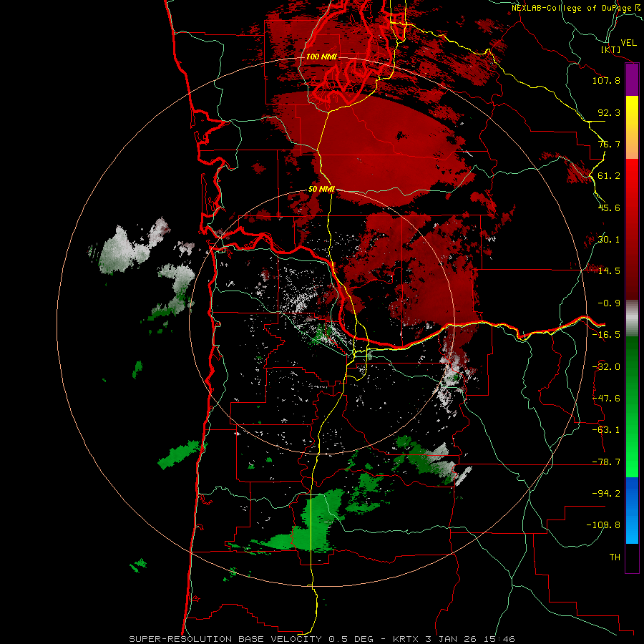Click the 107.8 velocity scale value
644x644 pixels.
(x=606, y=80)
